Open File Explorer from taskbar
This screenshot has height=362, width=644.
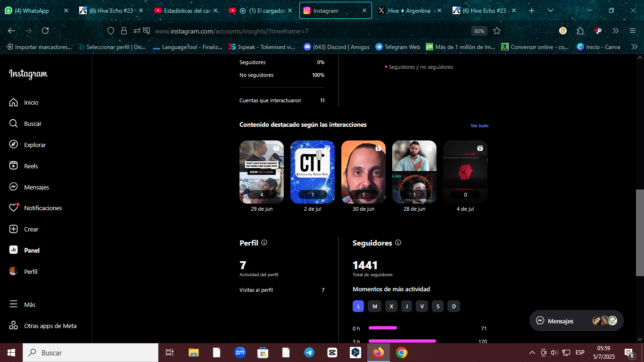(194, 353)
